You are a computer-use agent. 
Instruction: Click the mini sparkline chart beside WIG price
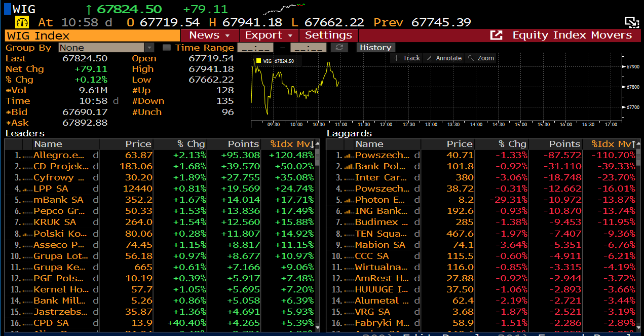(284, 9)
